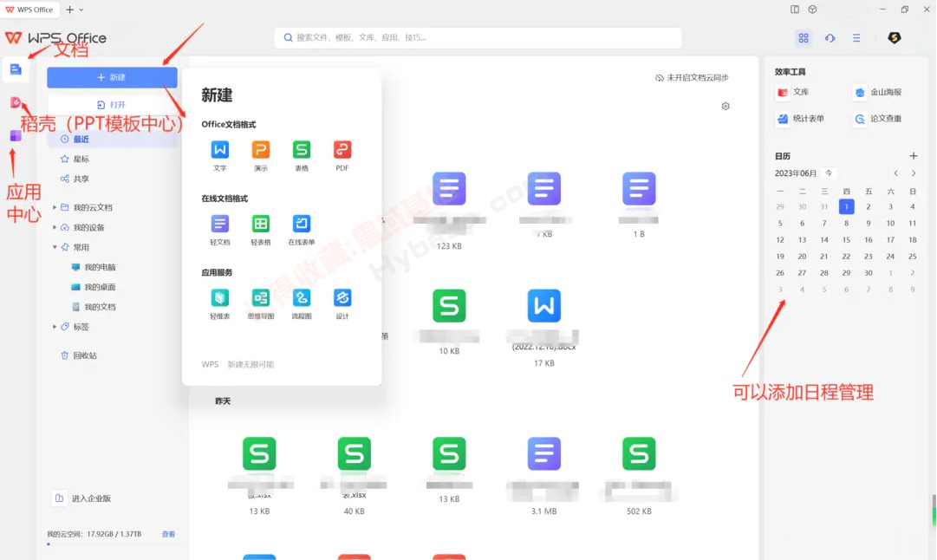
Task: Click the search files input field
Action: (478, 37)
